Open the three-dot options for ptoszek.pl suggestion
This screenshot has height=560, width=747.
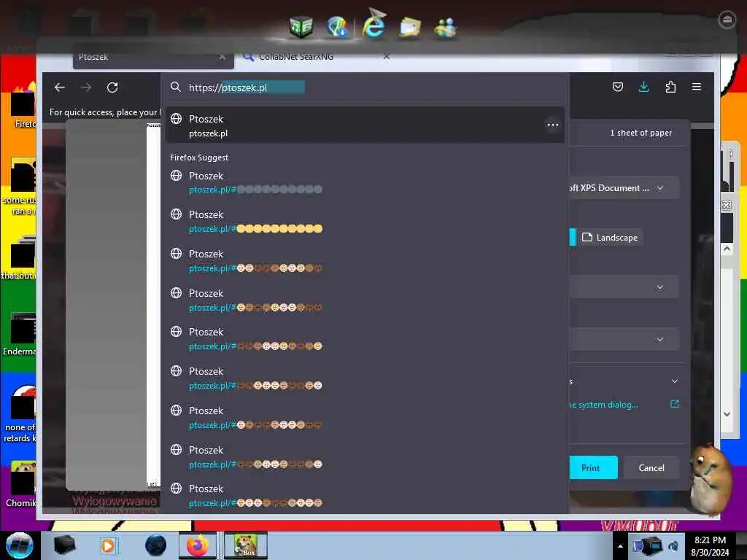553,125
